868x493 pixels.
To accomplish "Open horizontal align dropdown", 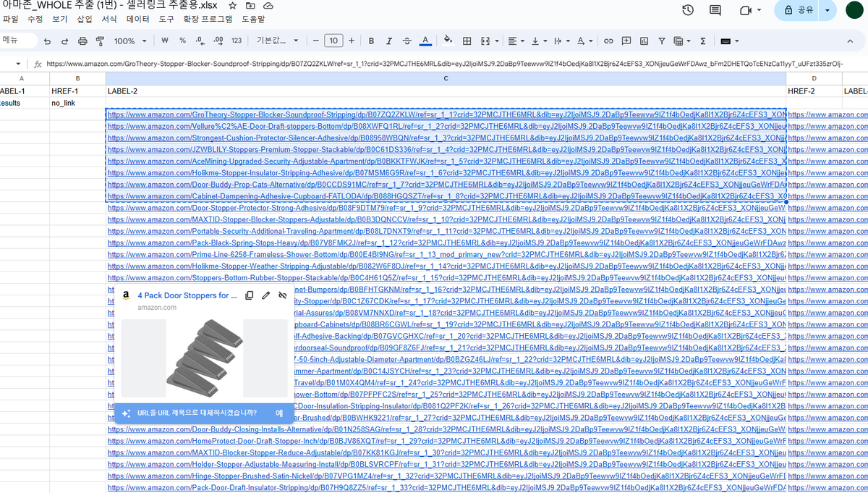I will click(516, 41).
